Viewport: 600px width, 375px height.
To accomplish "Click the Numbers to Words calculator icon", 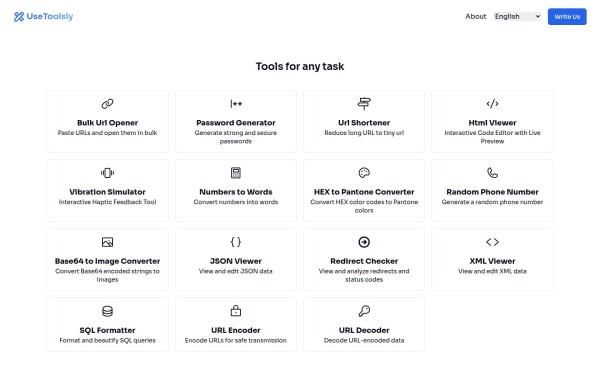I will tap(236, 173).
